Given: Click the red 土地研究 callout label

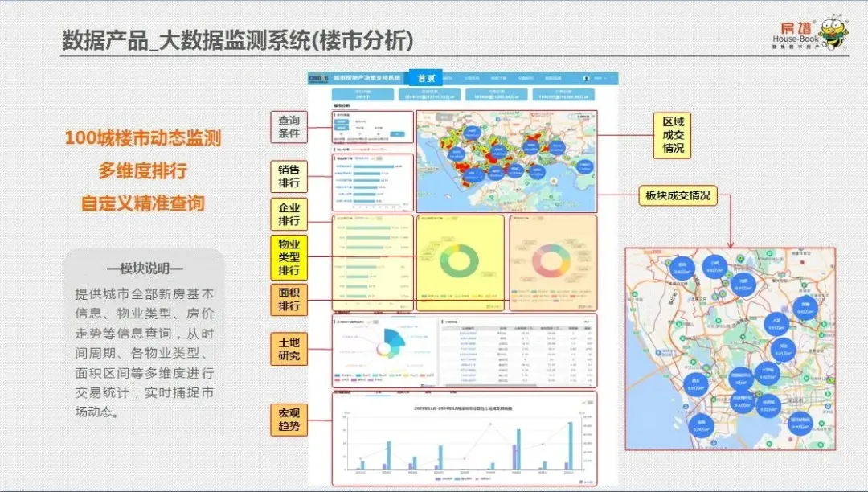Looking at the screenshot, I should click(x=288, y=347).
